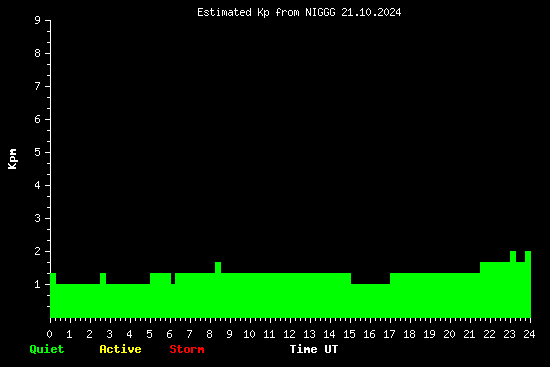This screenshot has height=367, width=550.
Task: Click the small green bump before hour 3
Action: click(x=103, y=279)
